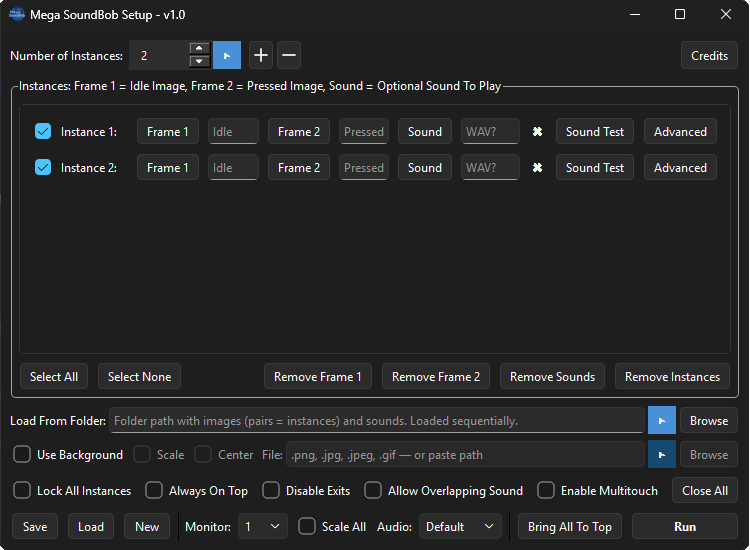Decrease the number of instances with down arrow
The height and width of the screenshot is (550, 750).
pyautogui.click(x=199, y=61)
